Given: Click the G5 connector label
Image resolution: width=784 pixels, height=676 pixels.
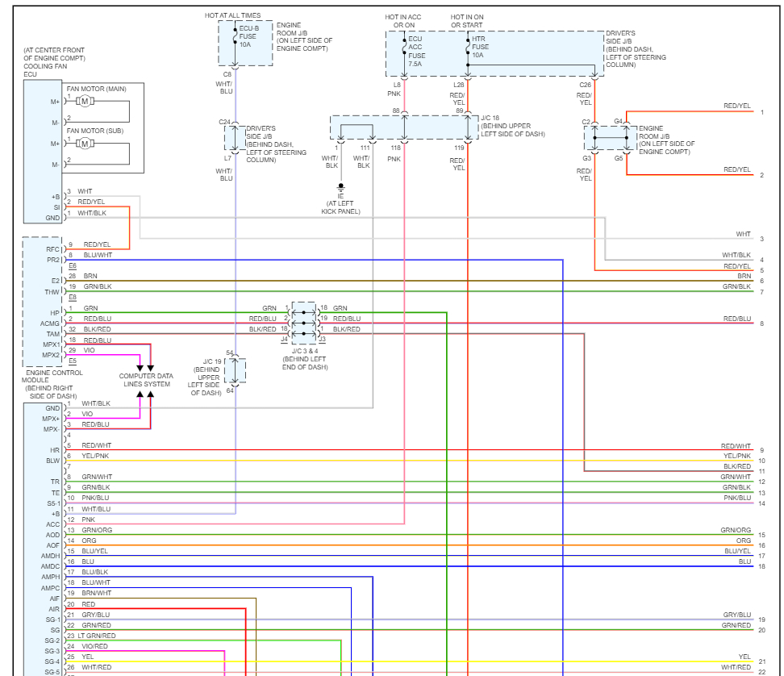Looking at the screenshot, I should pyautogui.click(x=619, y=158).
